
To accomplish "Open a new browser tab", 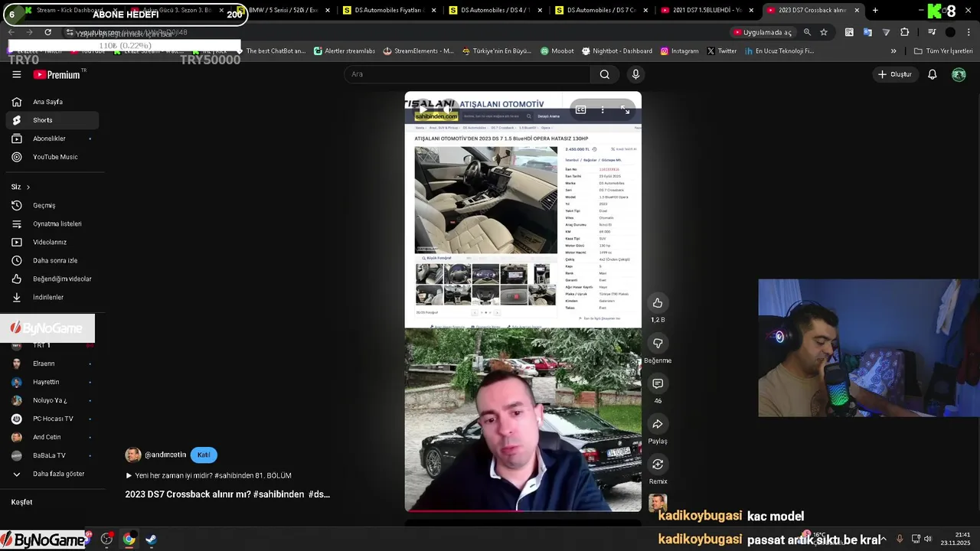I will [x=875, y=10].
